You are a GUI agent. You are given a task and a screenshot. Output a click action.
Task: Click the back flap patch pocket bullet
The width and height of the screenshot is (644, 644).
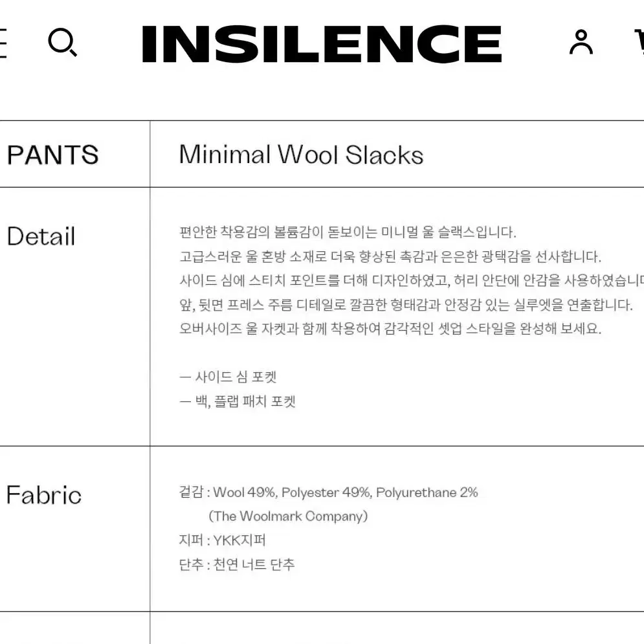238,401
